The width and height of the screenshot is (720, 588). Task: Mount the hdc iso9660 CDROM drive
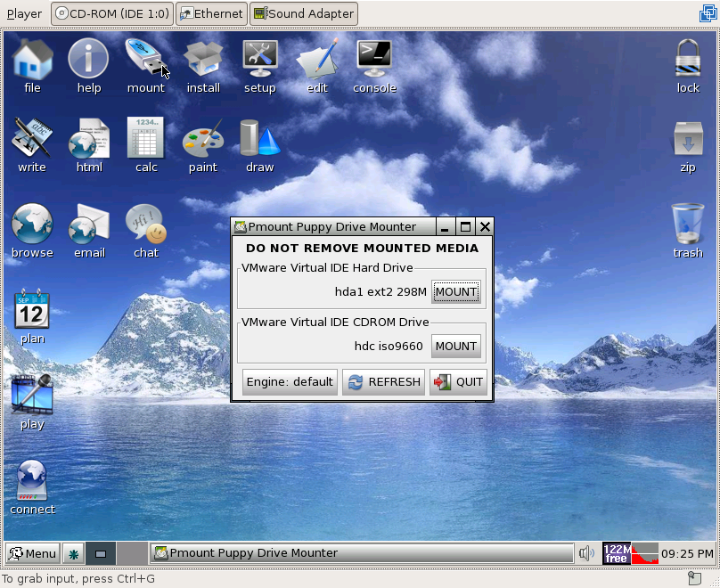[x=456, y=346]
